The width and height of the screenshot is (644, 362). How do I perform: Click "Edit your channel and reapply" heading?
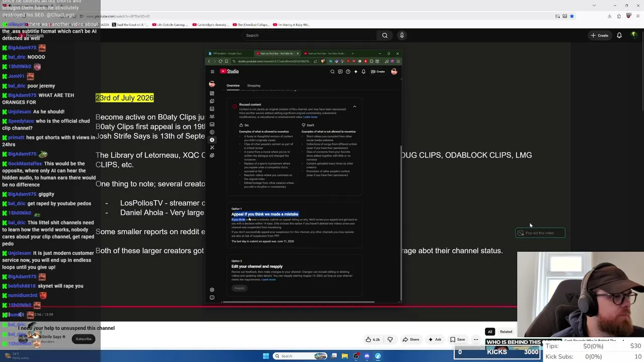point(257,266)
